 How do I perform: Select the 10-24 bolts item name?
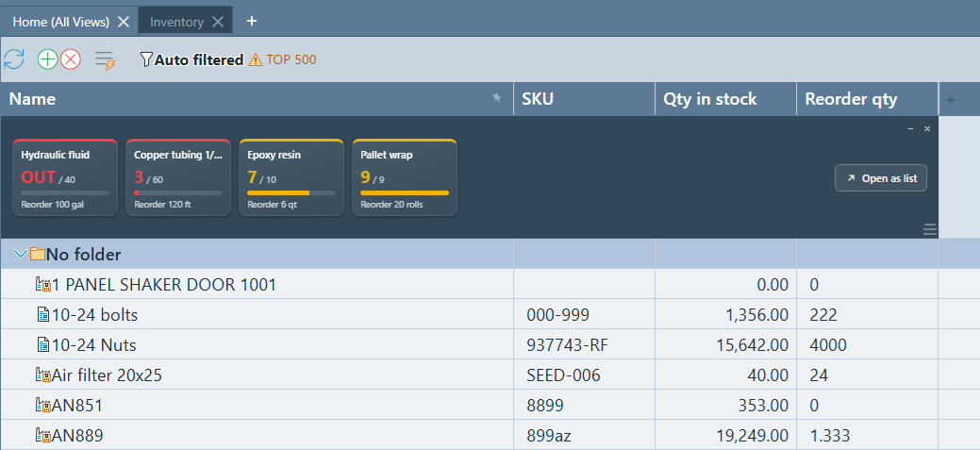coord(94,315)
